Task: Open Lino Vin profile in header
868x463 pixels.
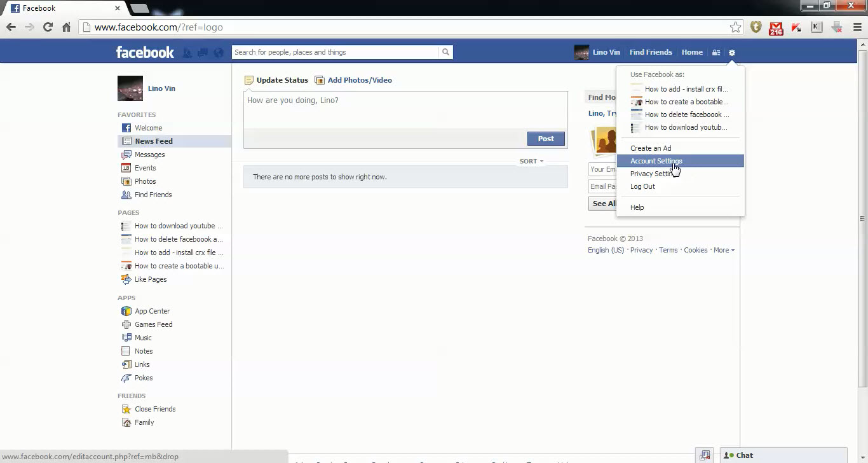Action: click(597, 52)
